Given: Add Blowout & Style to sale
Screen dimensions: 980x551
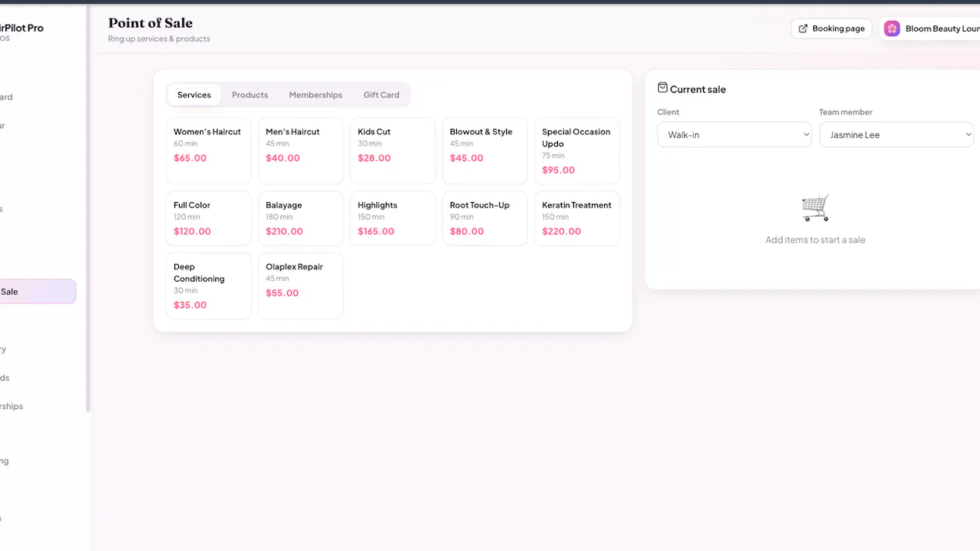Looking at the screenshot, I should [485, 150].
